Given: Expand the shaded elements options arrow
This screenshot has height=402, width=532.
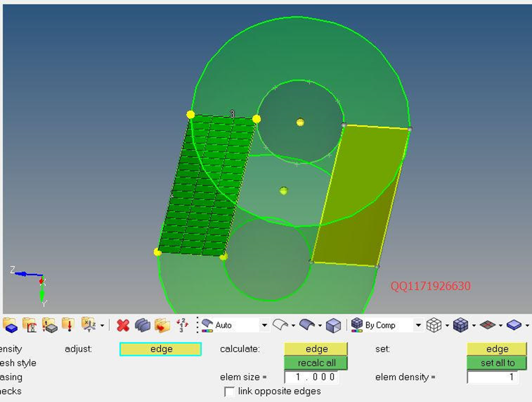Looking at the screenshot, I should click(x=474, y=325).
